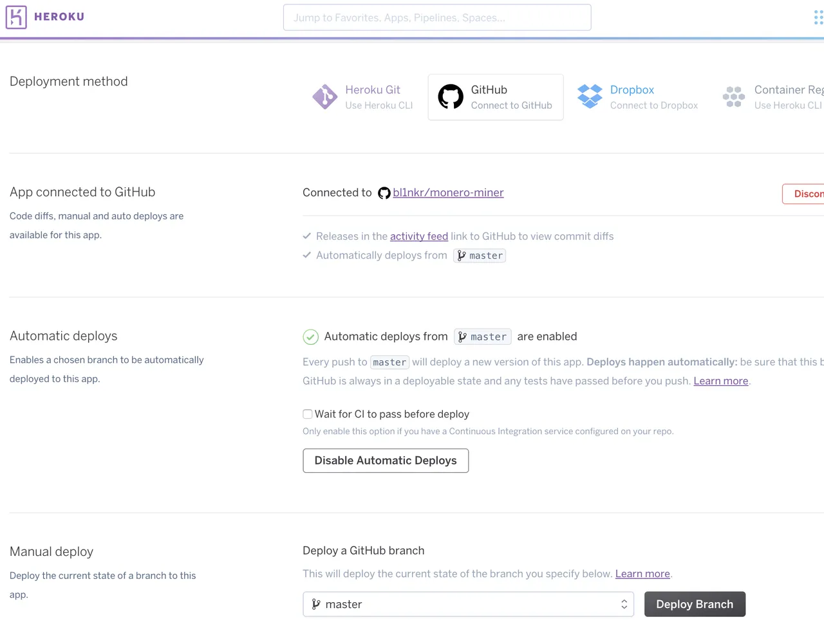This screenshot has width=824, height=644.
Task: Click Learn more in Manual deploy section
Action: tap(642, 574)
